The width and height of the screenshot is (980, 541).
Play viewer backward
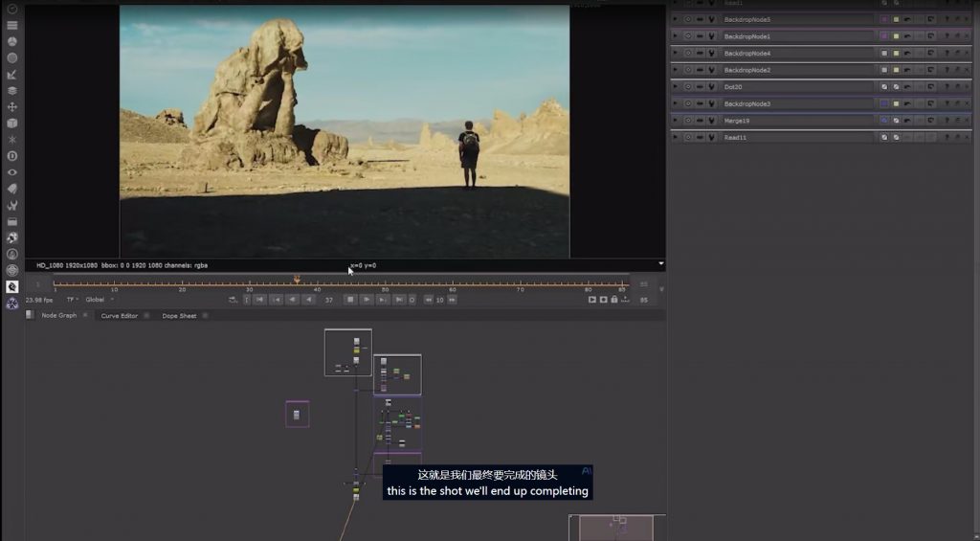click(309, 300)
